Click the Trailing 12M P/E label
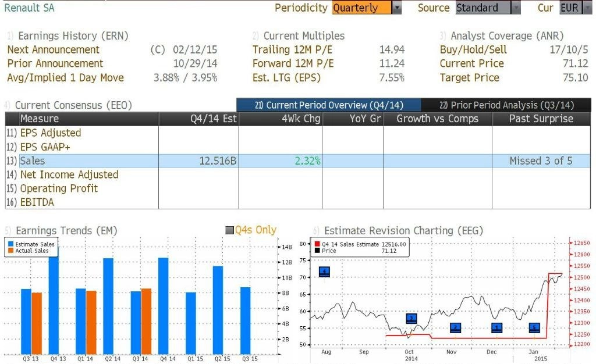This screenshot has width=596, height=364. (292, 50)
